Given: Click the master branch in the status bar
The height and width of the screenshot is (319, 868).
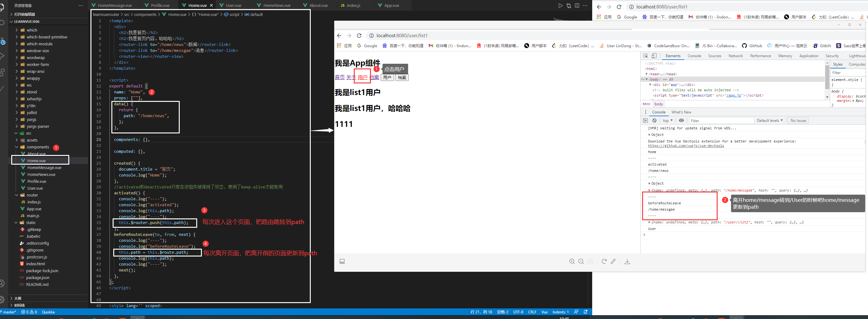Looking at the screenshot, I should coord(9,312).
